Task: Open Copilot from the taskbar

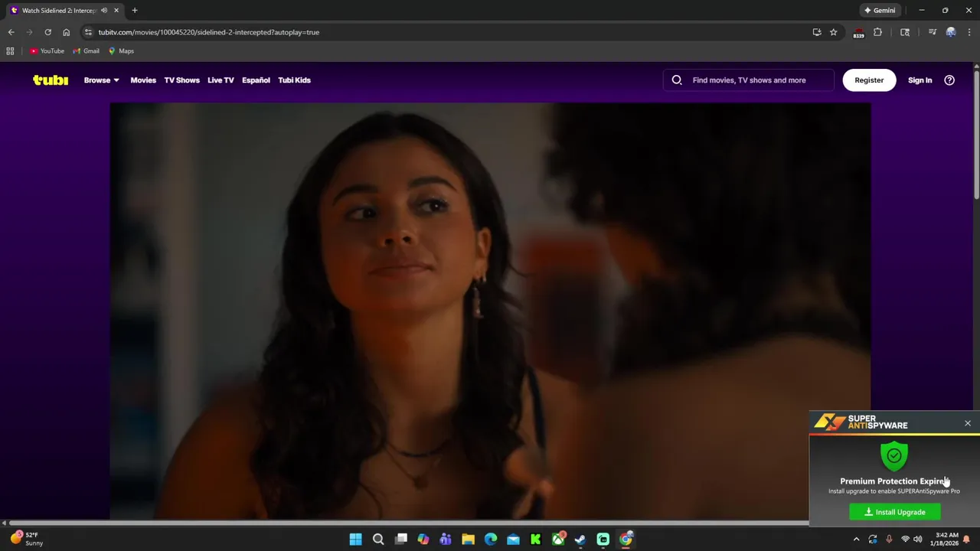Action: point(423,540)
